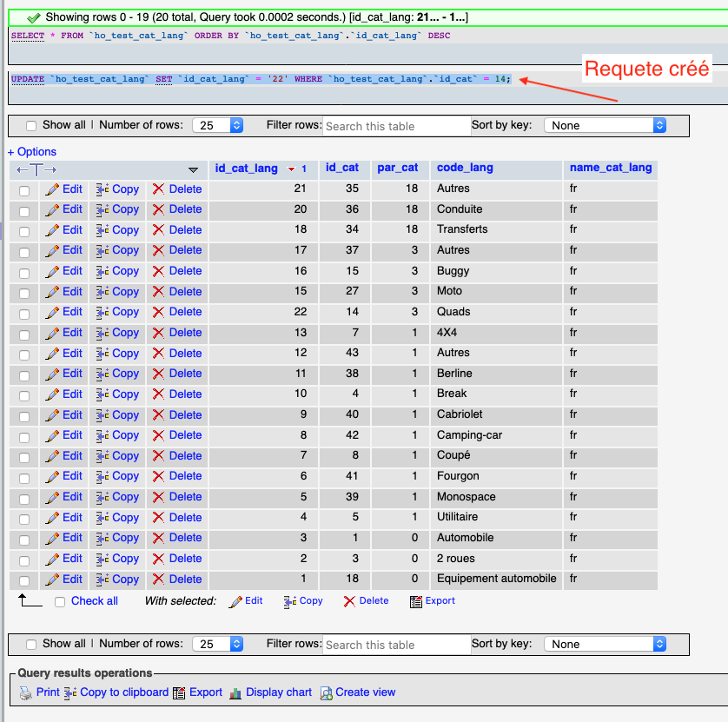This screenshot has height=722, width=728.
Task: Click the Export icon in With selected bar
Action: pyautogui.click(x=416, y=602)
